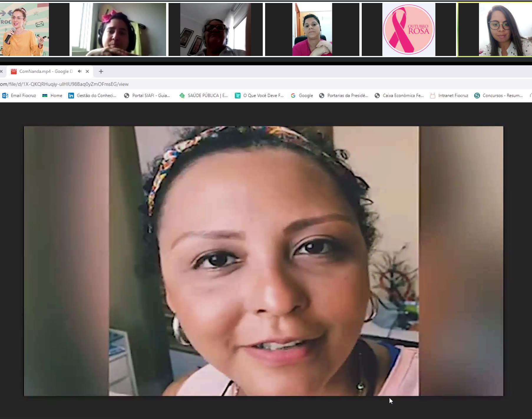Open the Home bookmark
Image resolution: width=532 pixels, height=419 pixels.
click(x=52, y=95)
